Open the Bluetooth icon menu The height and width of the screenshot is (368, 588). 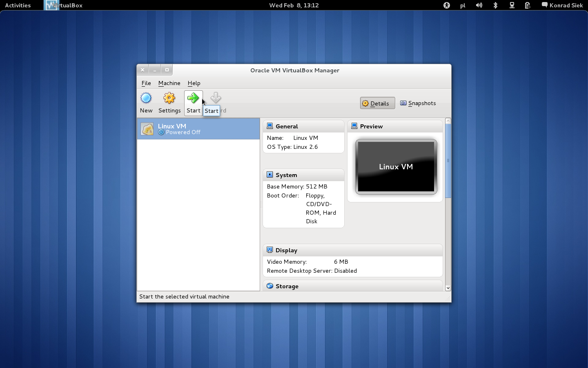(495, 5)
